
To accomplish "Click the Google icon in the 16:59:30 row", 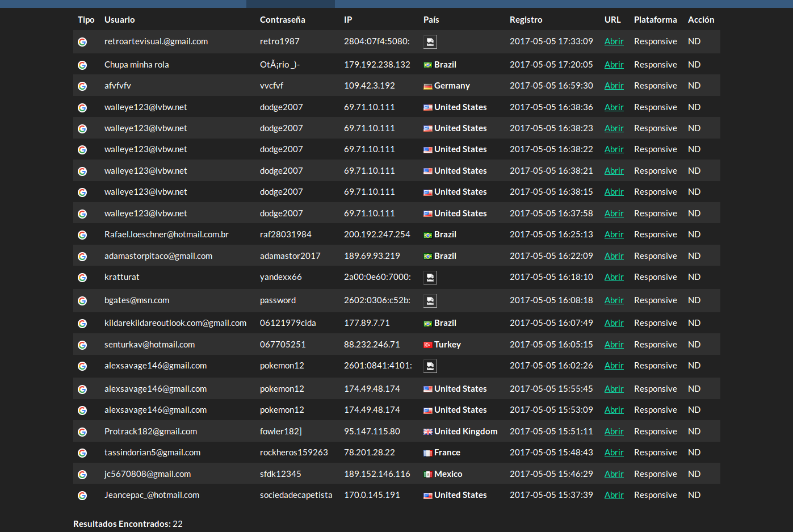I will 82,86.
